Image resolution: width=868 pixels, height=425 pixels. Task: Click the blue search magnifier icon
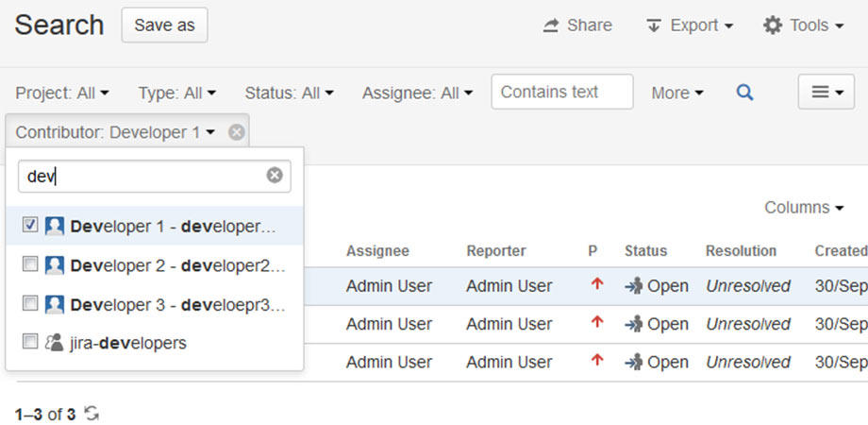pyautogui.click(x=745, y=93)
